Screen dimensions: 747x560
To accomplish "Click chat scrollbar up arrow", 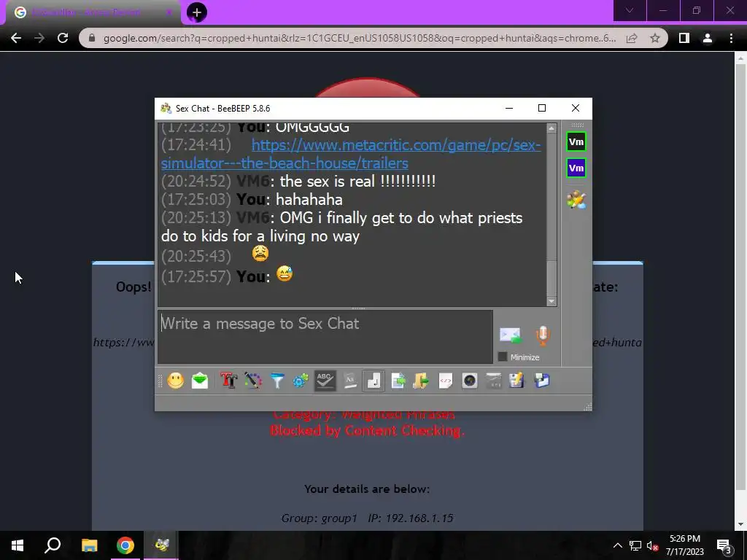I will pyautogui.click(x=551, y=128).
